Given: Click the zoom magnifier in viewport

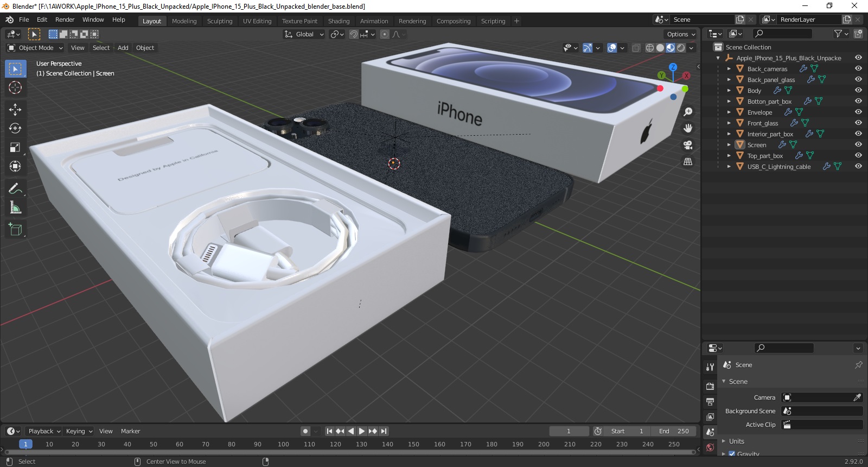Looking at the screenshot, I should coord(688,112).
